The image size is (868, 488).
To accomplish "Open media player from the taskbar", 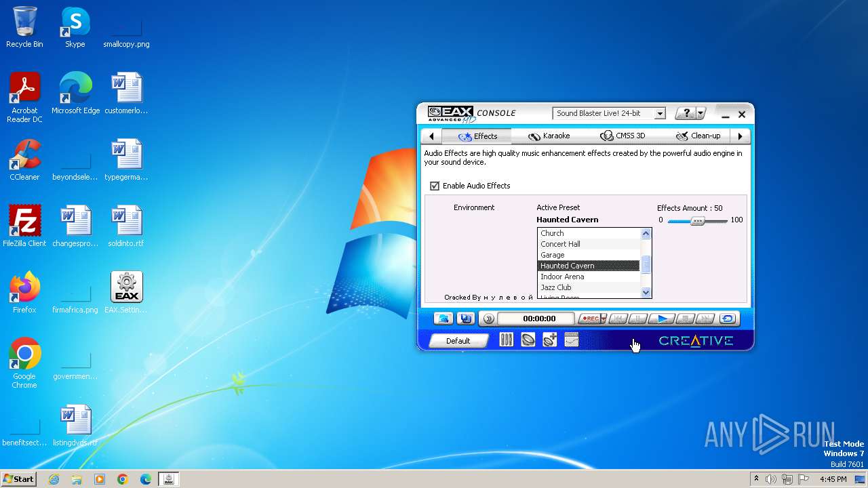I will [x=100, y=479].
